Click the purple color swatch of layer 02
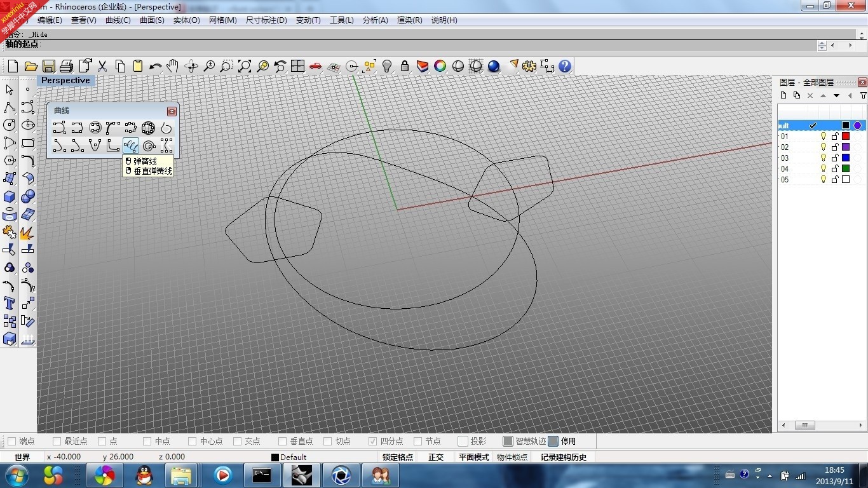Viewport: 868px width, 488px height. 846,147
